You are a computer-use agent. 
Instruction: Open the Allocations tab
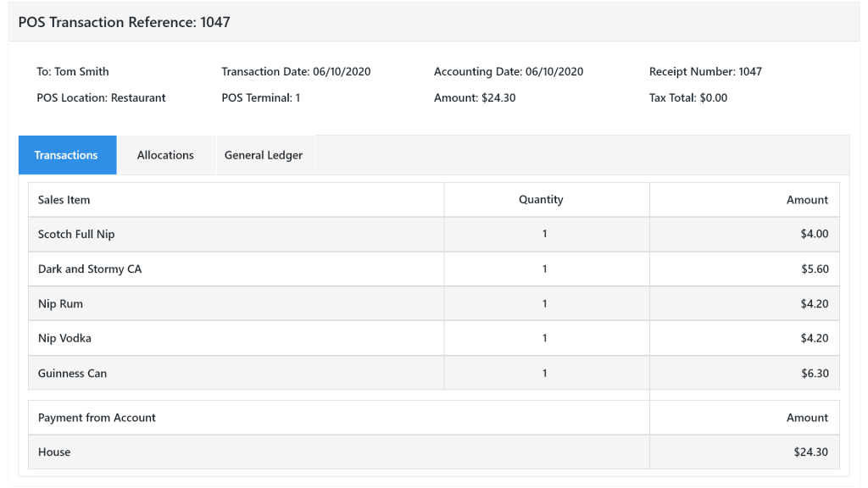coord(165,155)
